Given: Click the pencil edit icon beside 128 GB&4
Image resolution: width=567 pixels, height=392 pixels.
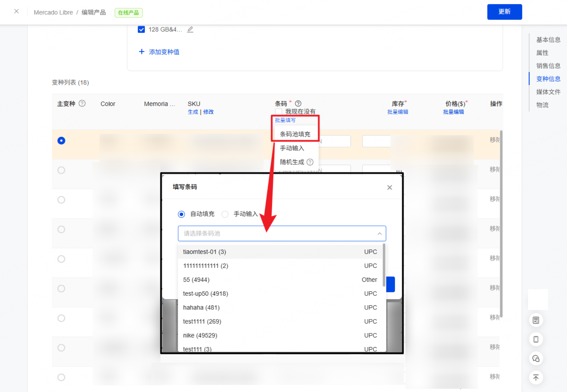Looking at the screenshot, I should click(190, 30).
